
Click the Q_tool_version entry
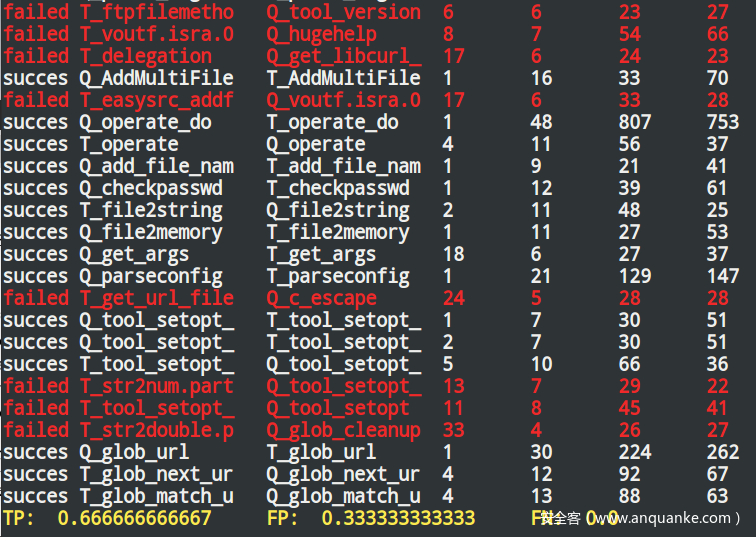(344, 12)
